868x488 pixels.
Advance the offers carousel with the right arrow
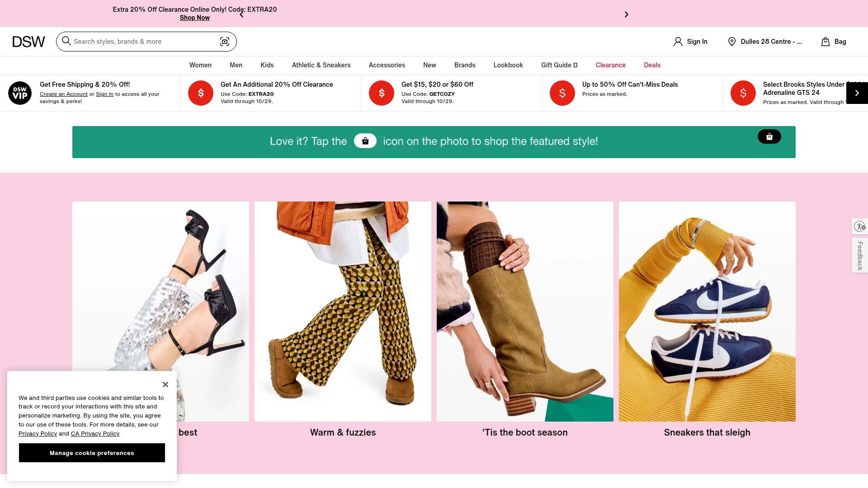857,93
